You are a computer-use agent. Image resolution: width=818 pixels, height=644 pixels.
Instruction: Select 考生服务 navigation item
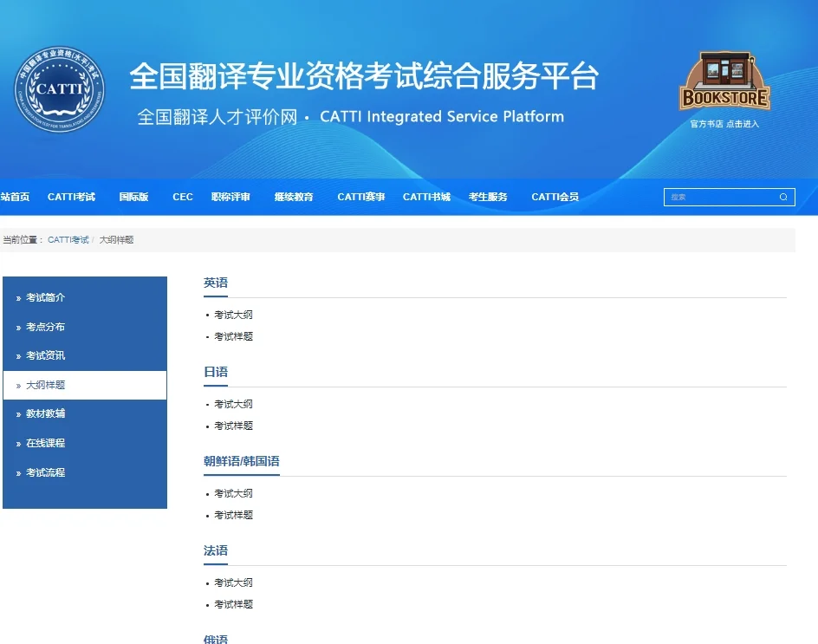click(x=488, y=197)
